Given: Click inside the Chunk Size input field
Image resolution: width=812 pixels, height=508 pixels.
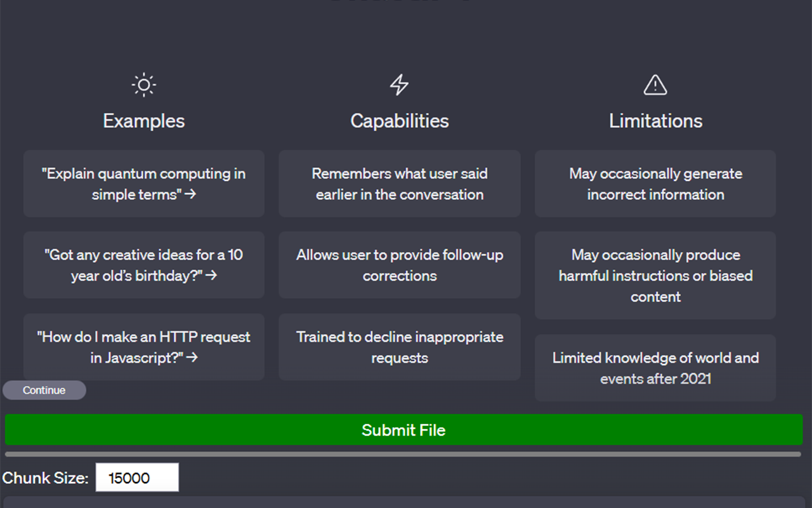Looking at the screenshot, I should (137, 477).
